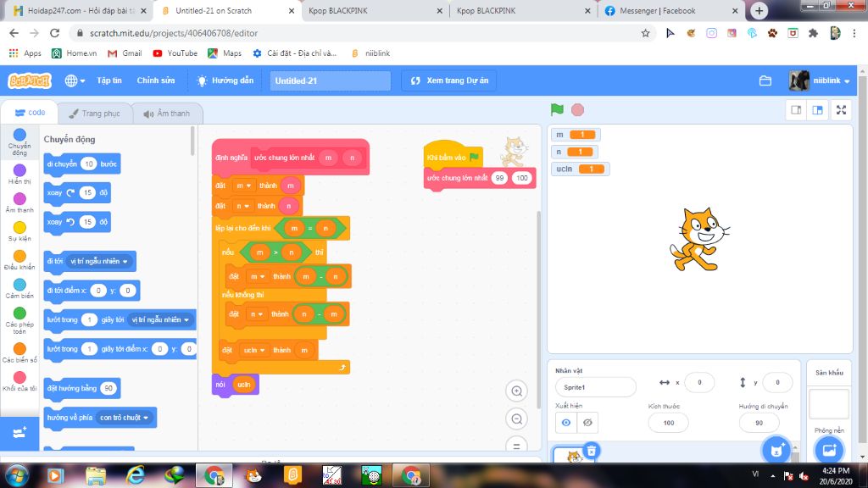Open the code tab

[30, 113]
